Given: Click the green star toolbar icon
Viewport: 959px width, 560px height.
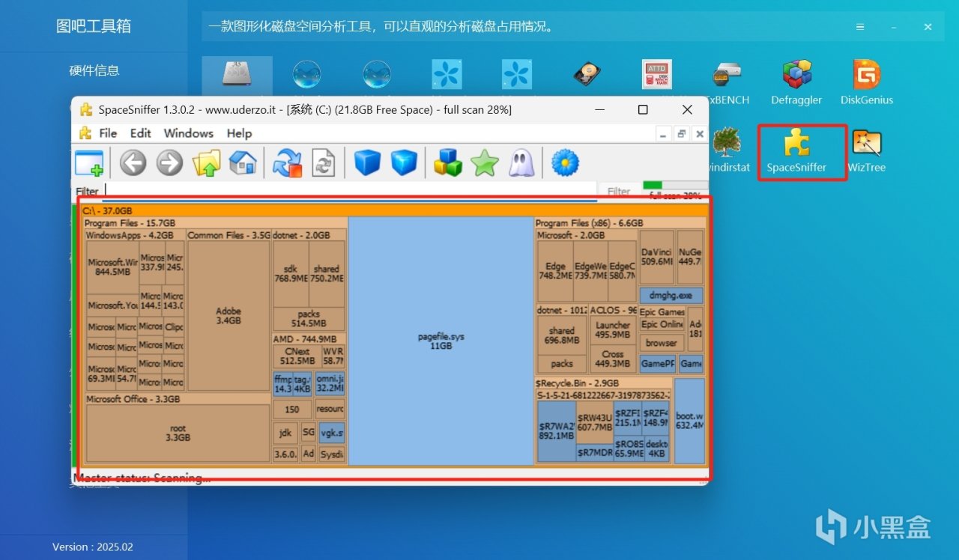Looking at the screenshot, I should (485, 162).
